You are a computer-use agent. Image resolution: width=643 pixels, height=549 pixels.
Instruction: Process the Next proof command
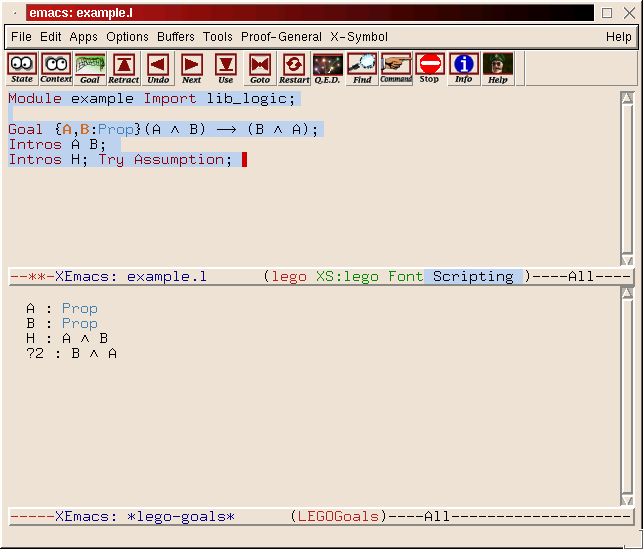[191, 68]
